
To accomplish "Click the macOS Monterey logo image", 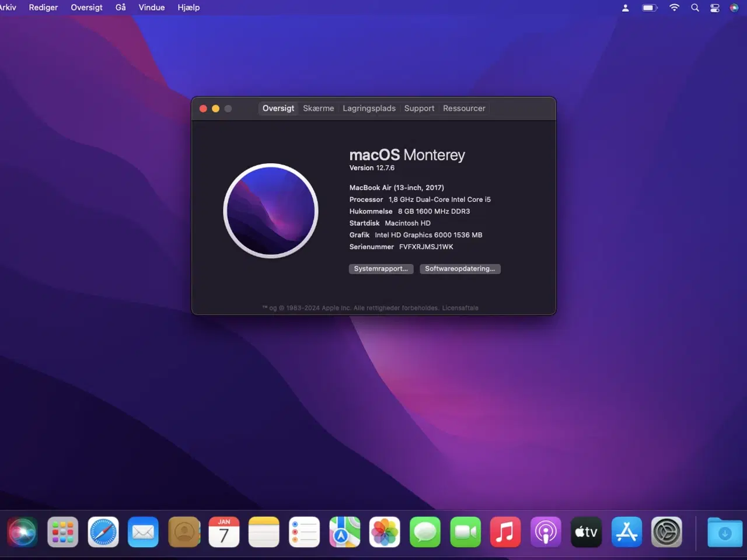I will point(271,211).
